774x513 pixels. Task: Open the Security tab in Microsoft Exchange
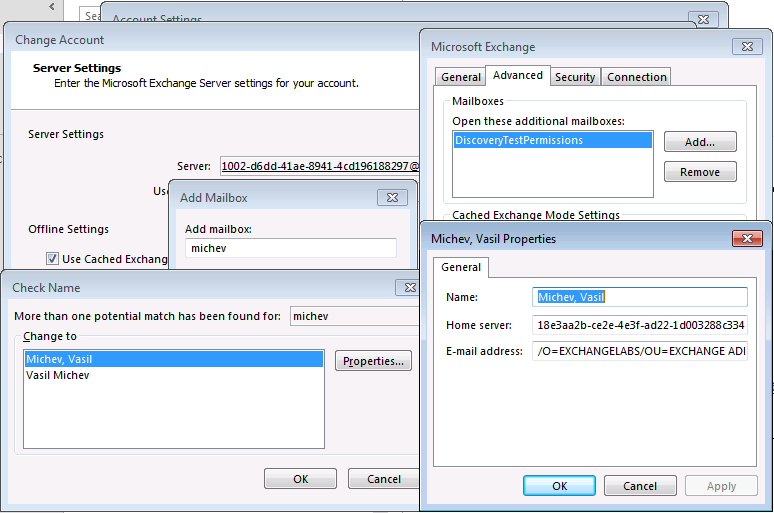(x=575, y=77)
